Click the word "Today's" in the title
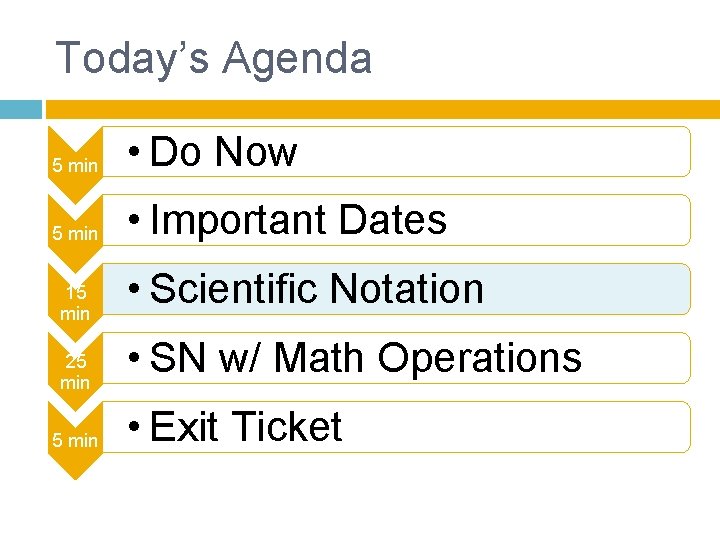 click(x=133, y=58)
